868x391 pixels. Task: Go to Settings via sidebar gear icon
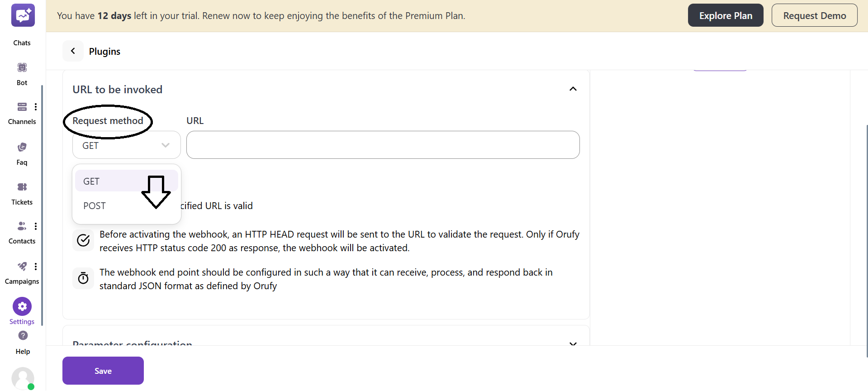point(22,306)
